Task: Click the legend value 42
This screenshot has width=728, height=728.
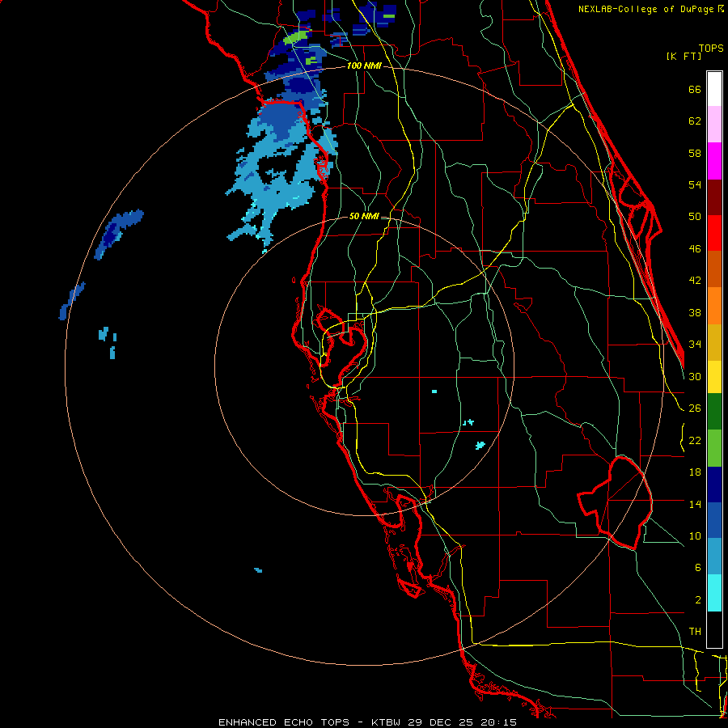Action: pos(695,281)
